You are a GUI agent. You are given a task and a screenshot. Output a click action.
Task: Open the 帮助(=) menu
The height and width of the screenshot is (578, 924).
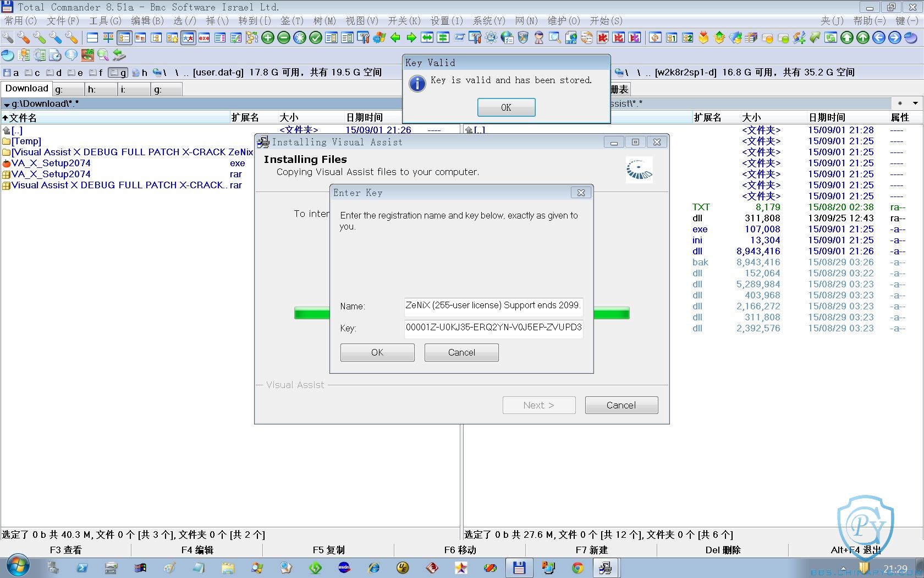coord(870,21)
